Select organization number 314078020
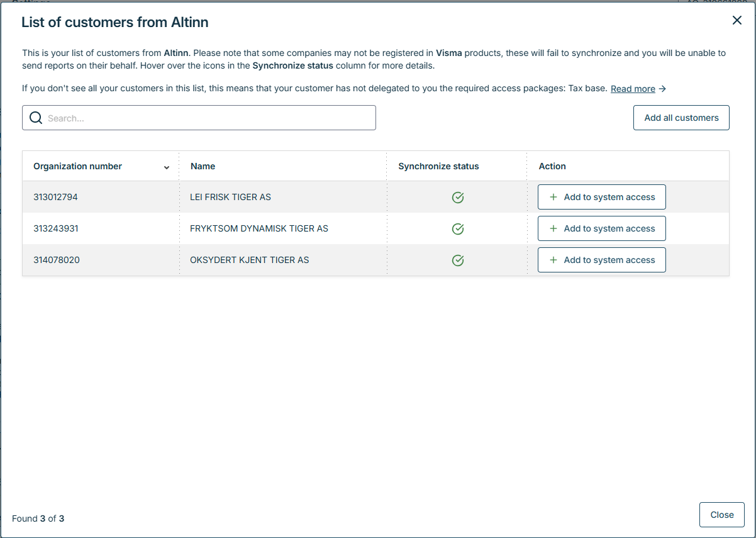This screenshot has width=756, height=538. point(57,260)
